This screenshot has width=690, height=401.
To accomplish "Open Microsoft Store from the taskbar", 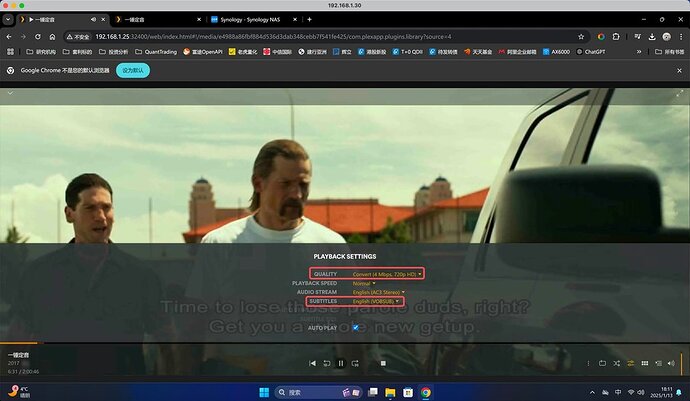I will pos(408,392).
